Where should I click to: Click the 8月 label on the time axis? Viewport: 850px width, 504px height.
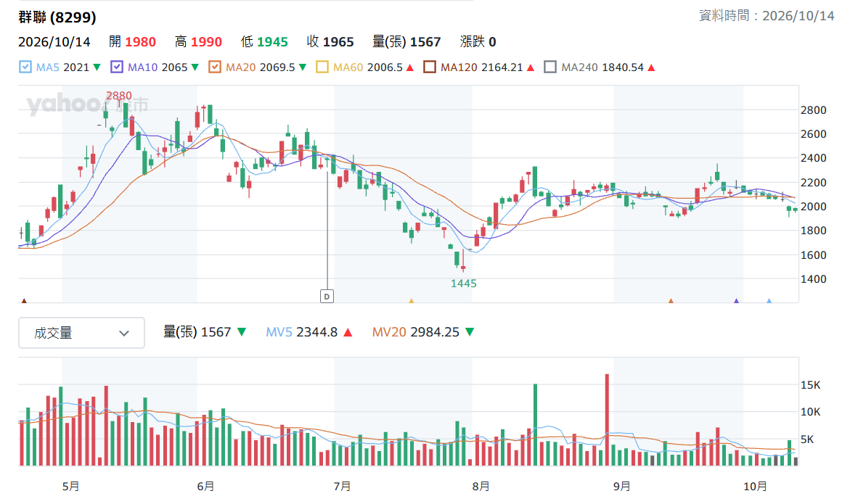coord(481,486)
